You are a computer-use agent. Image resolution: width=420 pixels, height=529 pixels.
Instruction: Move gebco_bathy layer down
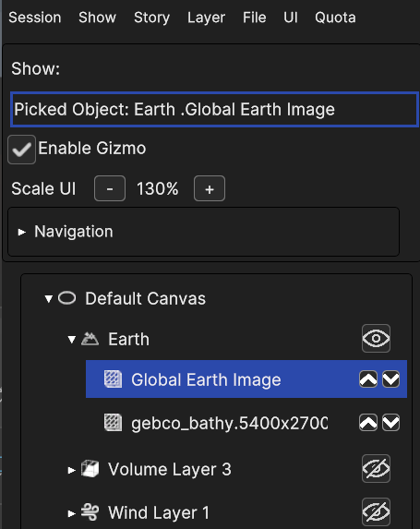390,423
